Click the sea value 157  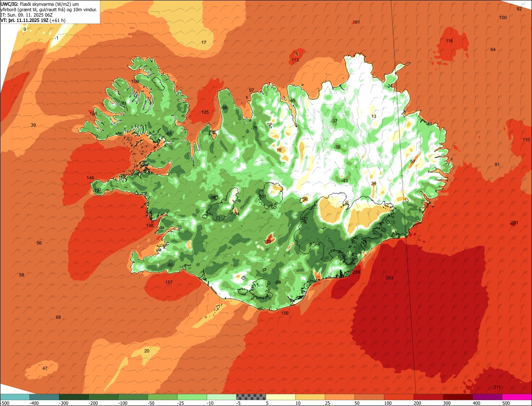[169, 282]
